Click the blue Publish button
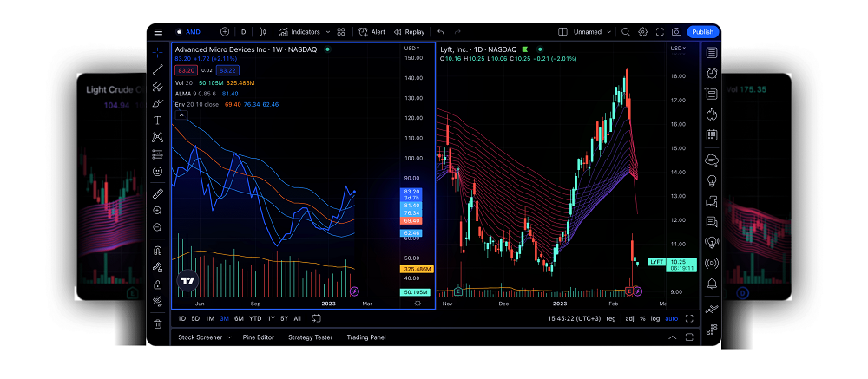 (x=703, y=32)
